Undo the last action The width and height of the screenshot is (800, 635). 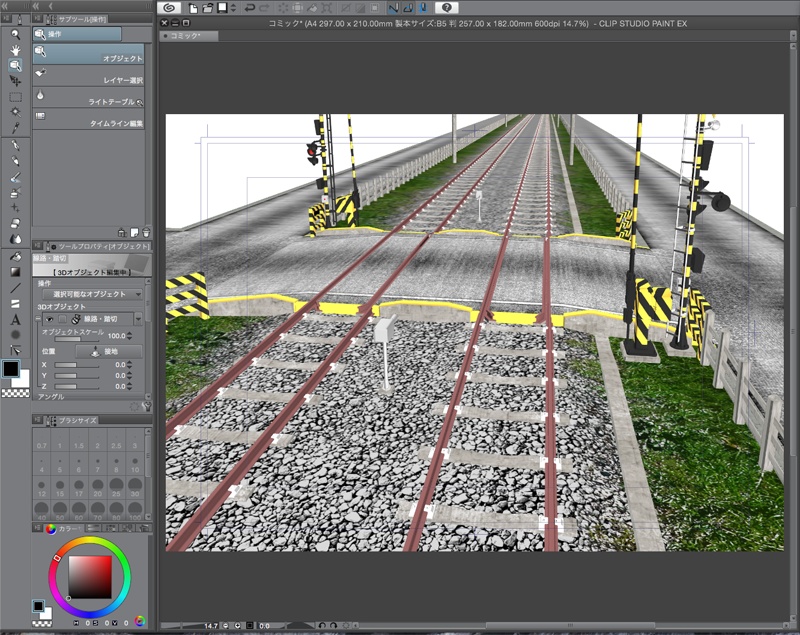pyautogui.click(x=249, y=8)
